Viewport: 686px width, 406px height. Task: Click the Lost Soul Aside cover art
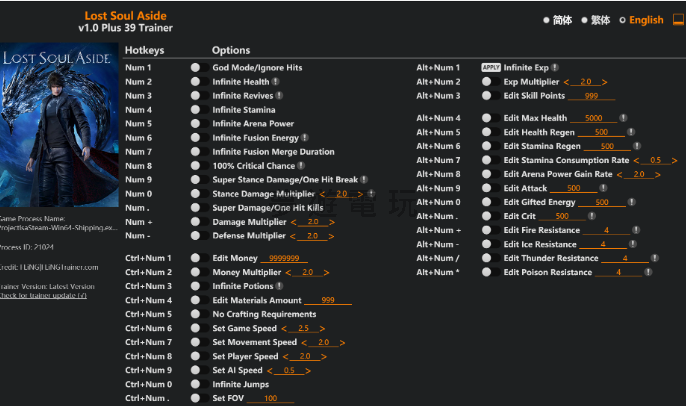tap(59, 125)
